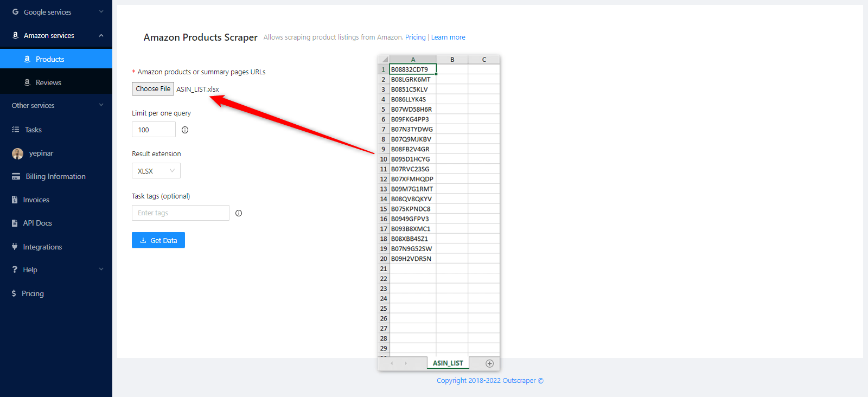Select cell containing B09H2VDR5N
This screenshot has width=868, height=397.
coord(413,259)
